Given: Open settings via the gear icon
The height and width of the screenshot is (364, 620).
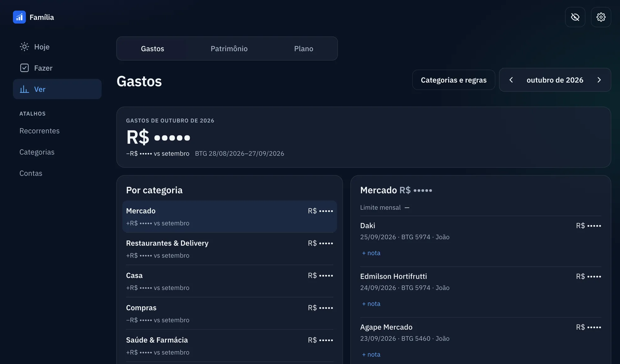Looking at the screenshot, I should (601, 17).
